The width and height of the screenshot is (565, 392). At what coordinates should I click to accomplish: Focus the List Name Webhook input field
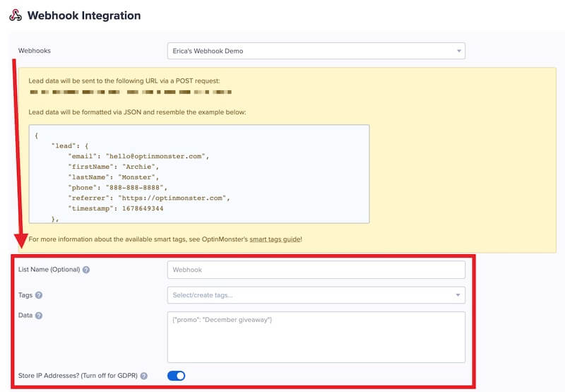point(316,270)
